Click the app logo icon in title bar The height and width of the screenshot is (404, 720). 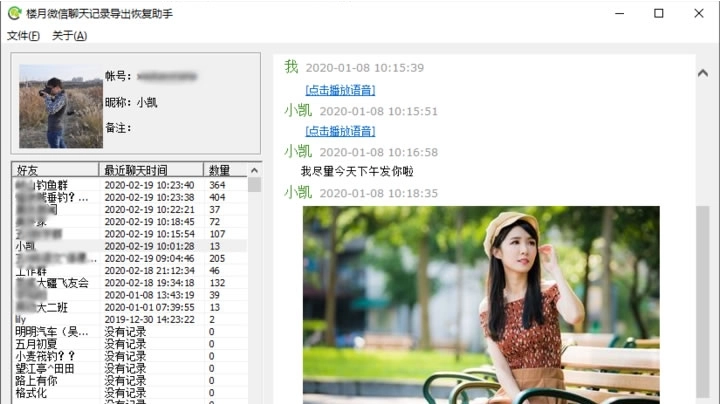(x=14, y=13)
